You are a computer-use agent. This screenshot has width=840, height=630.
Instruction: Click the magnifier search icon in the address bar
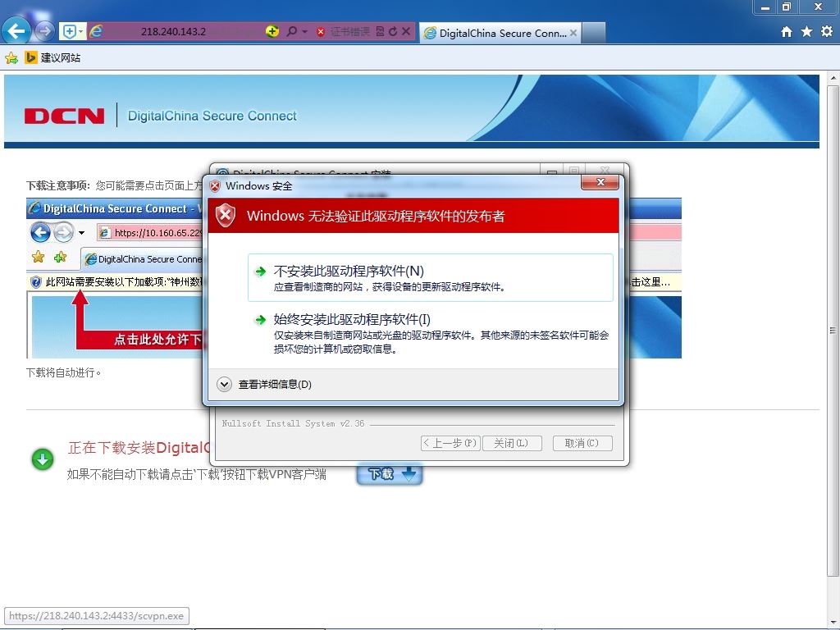coord(291,32)
